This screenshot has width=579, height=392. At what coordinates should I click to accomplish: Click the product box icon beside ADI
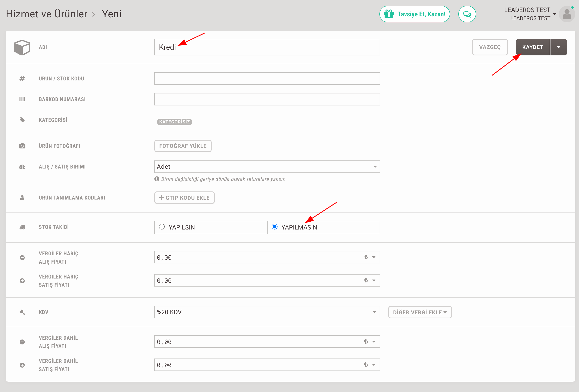point(22,47)
